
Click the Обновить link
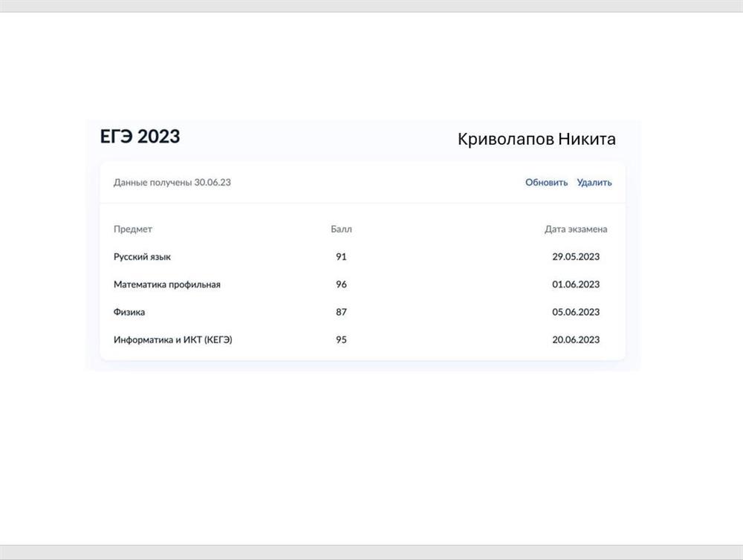pos(546,183)
